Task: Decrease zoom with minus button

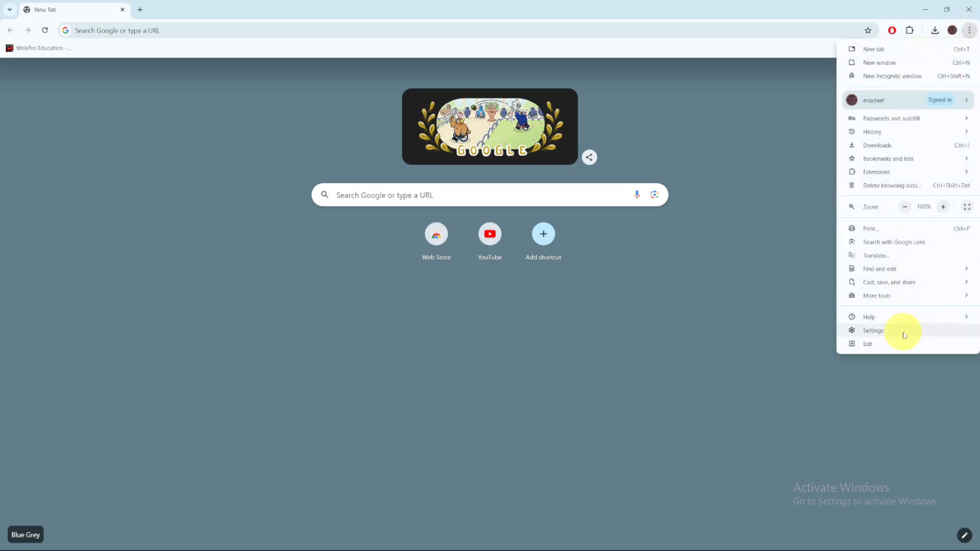Action: [x=905, y=207]
